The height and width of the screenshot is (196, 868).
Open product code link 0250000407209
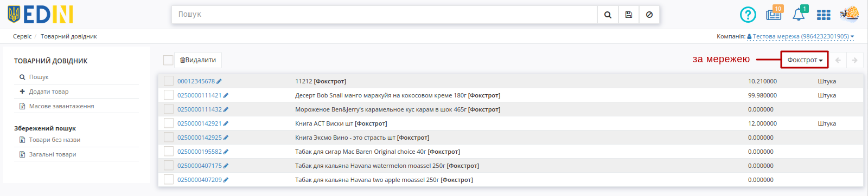click(x=199, y=180)
